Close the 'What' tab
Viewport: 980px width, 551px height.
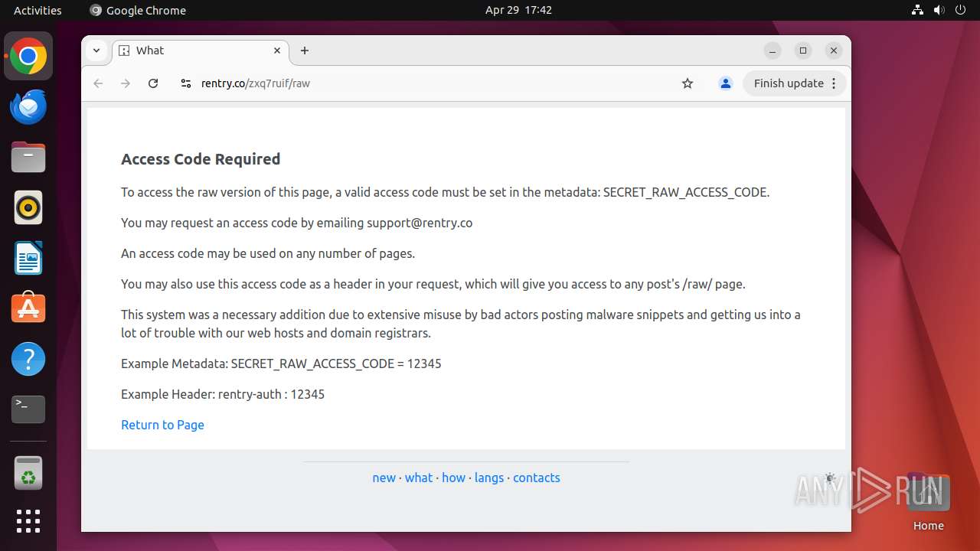click(x=277, y=51)
